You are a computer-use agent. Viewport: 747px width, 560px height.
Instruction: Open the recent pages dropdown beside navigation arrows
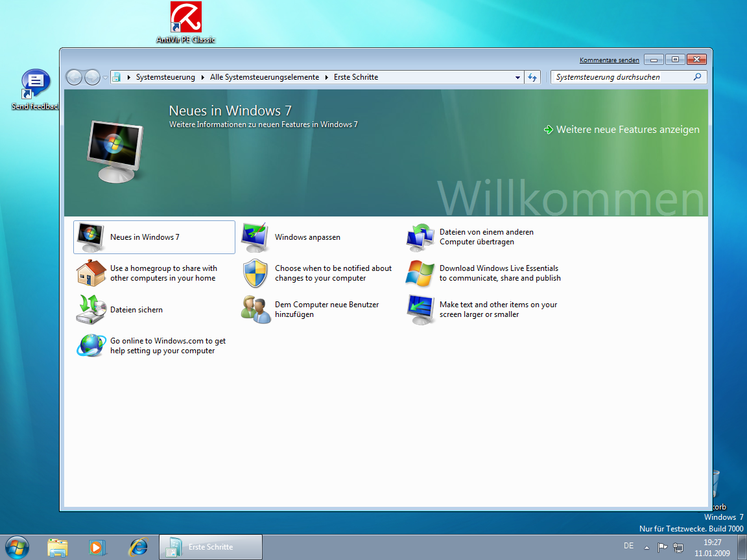click(105, 78)
